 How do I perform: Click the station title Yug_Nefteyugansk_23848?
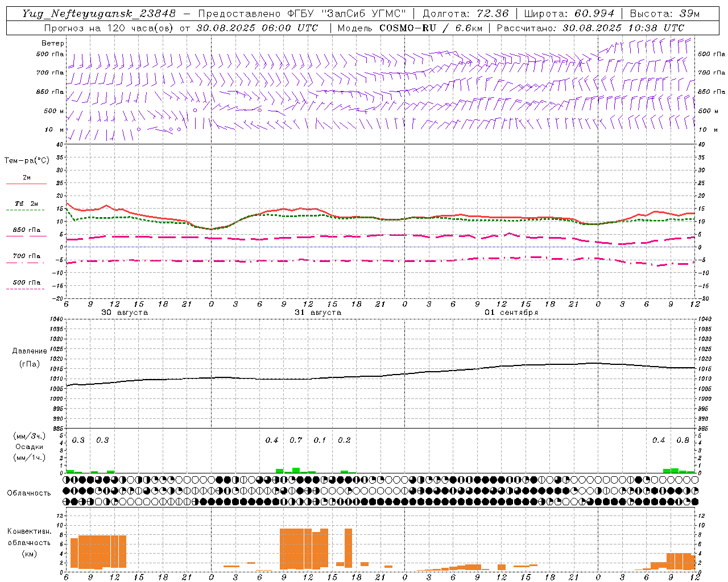pos(99,14)
